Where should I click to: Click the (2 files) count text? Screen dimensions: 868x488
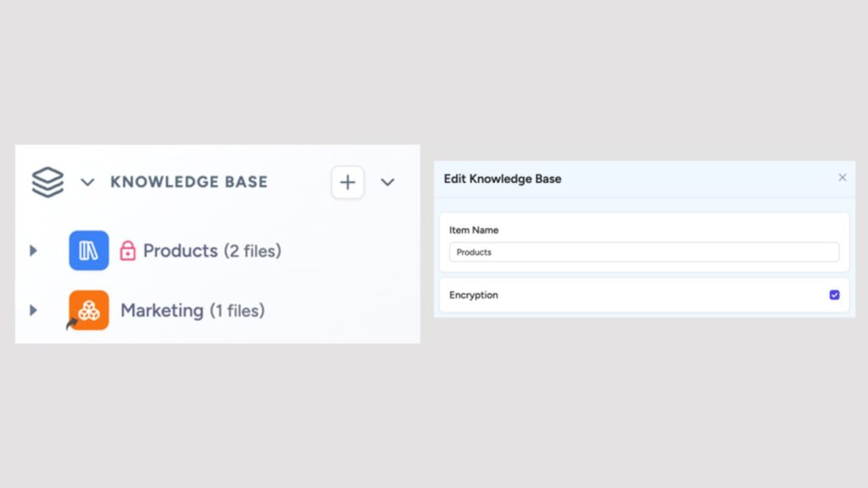(253, 251)
